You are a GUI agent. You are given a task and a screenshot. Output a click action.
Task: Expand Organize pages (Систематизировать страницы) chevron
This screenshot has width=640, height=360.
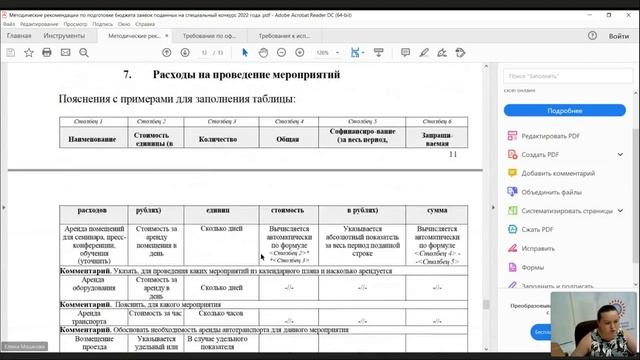(620, 211)
